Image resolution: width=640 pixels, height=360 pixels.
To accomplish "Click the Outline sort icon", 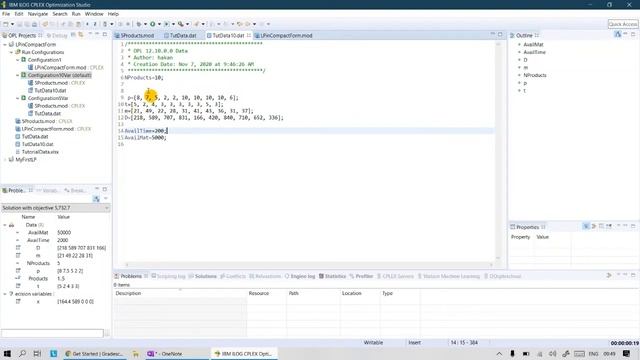I will [x=618, y=35].
